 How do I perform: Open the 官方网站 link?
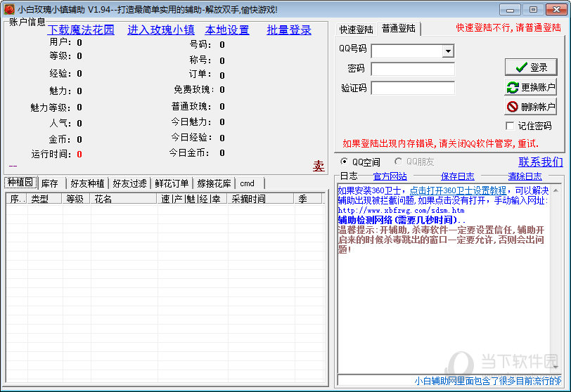pyautogui.click(x=390, y=176)
